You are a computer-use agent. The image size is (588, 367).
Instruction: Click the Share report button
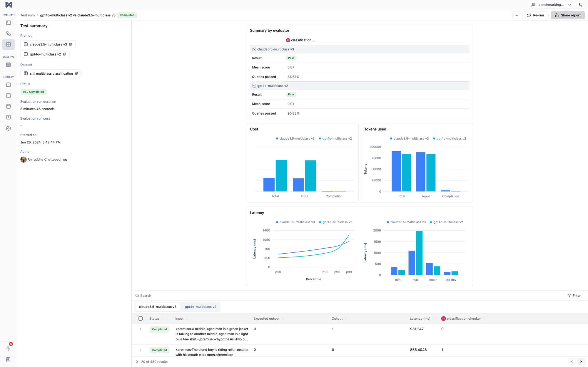point(567,15)
